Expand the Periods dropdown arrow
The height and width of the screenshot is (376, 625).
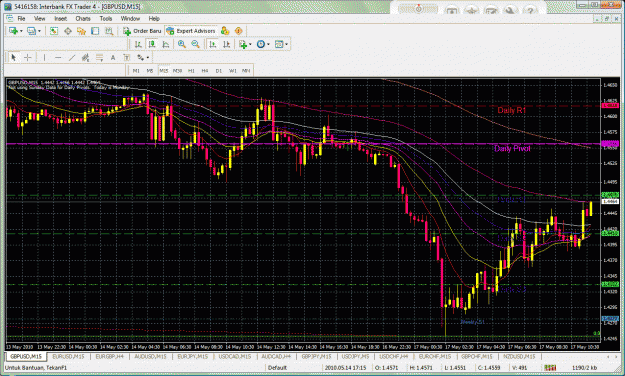point(268,45)
